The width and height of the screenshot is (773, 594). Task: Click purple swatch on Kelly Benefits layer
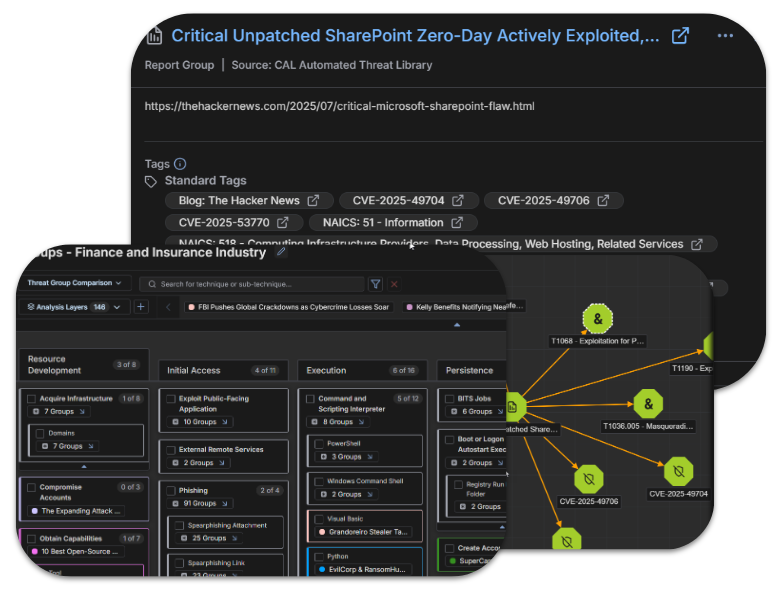coord(409,307)
